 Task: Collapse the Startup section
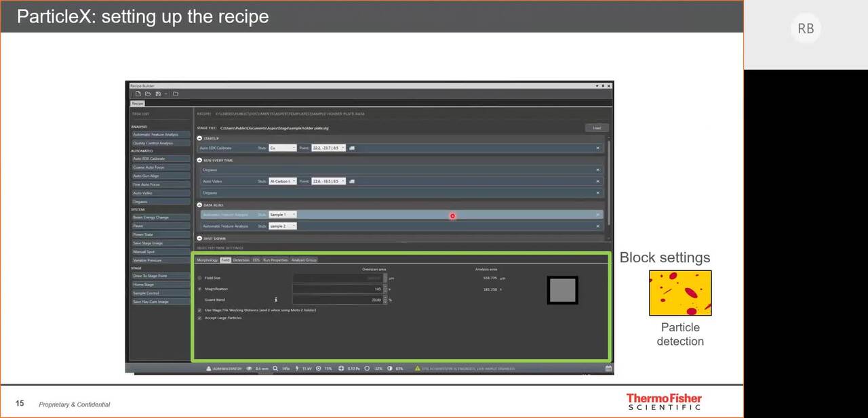[x=199, y=138]
